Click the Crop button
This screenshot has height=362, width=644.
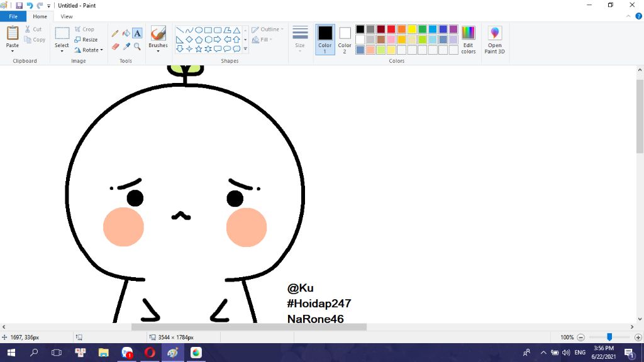click(85, 29)
